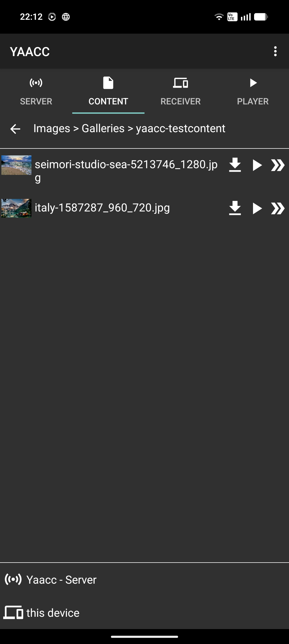Open the three-dot overflow menu
Image resolution: width=289 pixels, height=644 pixels.
[275, 51]
